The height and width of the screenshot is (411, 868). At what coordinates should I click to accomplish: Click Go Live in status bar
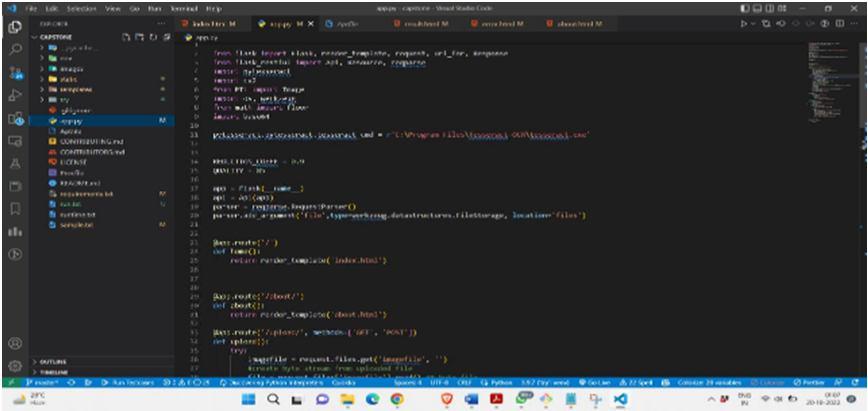click(x=597, y=383)
